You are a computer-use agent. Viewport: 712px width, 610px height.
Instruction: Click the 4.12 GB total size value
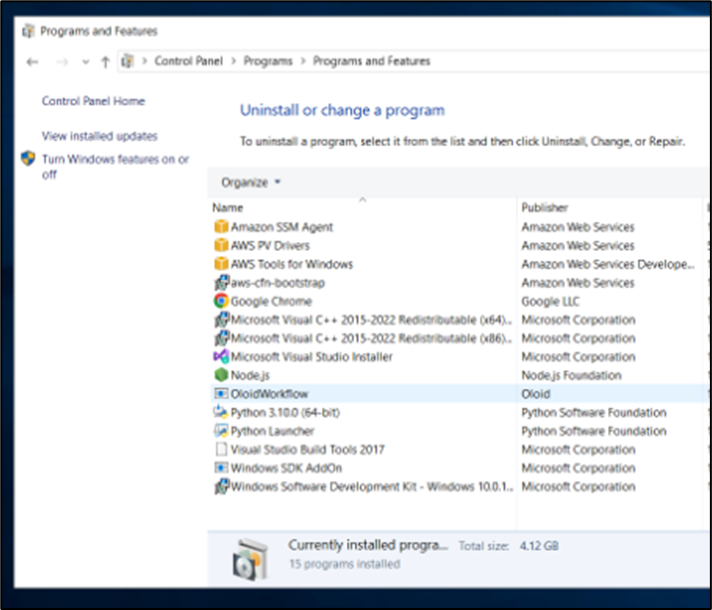(539, 546)
